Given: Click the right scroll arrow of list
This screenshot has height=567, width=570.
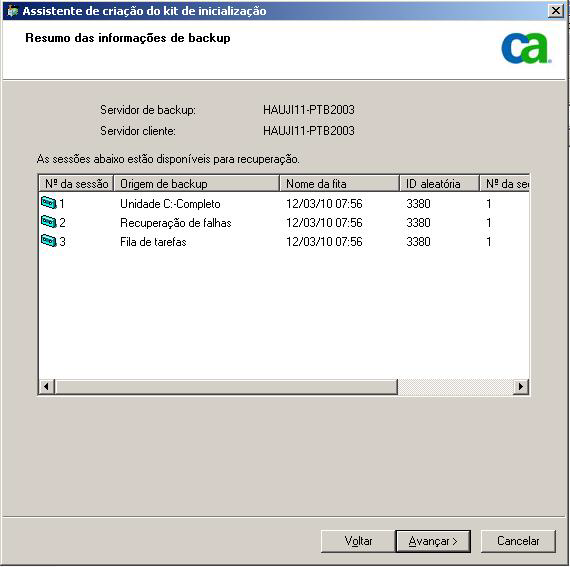Looking at the screenshot, I should point(521,386).
